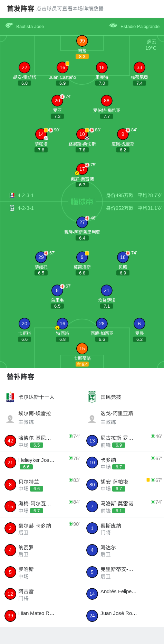The height and width of the screenshot is (644, 164).
Task: Open 国民竞技 team crest
Action: click(x=92, y=397)
